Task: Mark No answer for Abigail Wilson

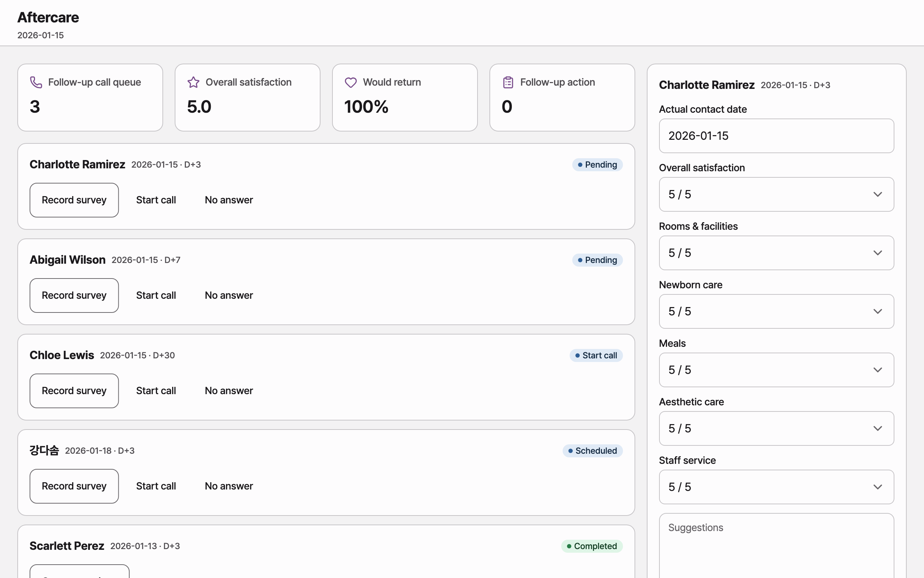Action: pos(229,295)
